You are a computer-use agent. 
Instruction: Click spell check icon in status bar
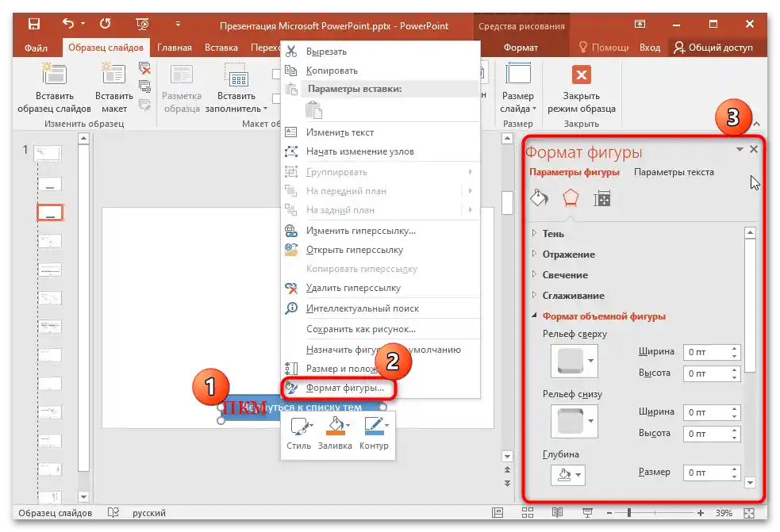tap(113, 513)
